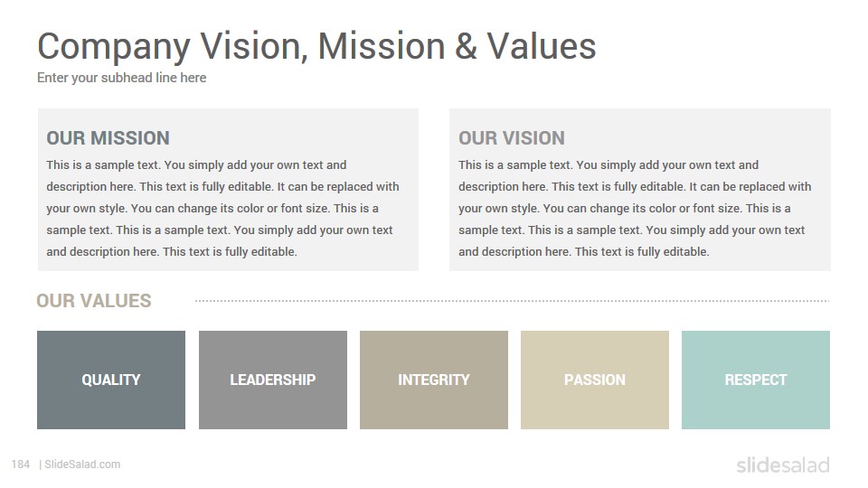Click the slidesalad logo watermark
Viewport: 868px width, 488px height.
(783, 465)
